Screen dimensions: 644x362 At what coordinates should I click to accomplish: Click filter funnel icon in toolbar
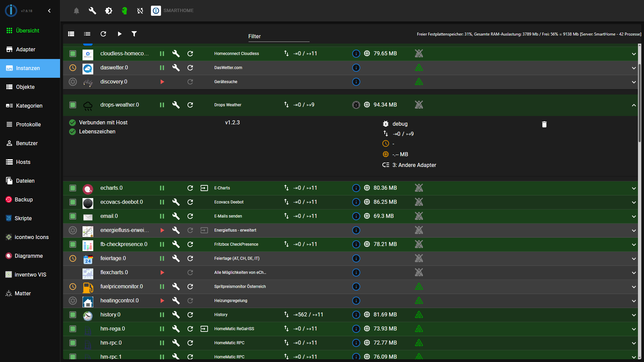point(134,34)
